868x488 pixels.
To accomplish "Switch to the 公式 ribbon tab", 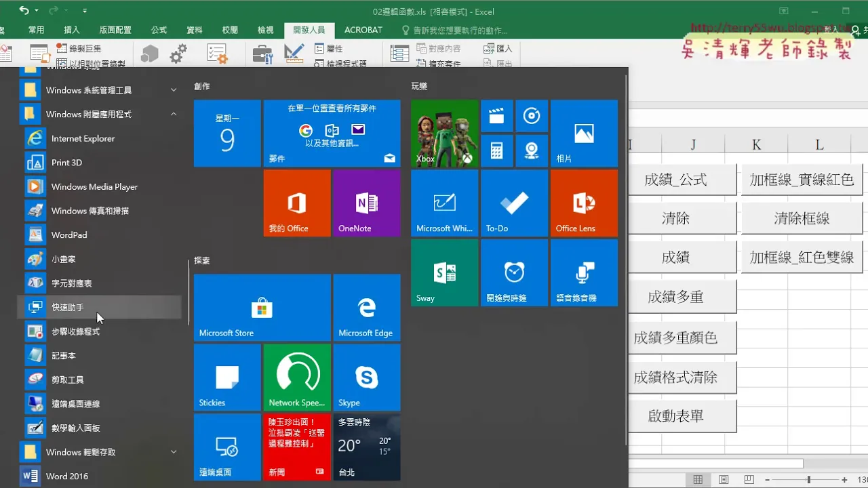I will [159, 30].
